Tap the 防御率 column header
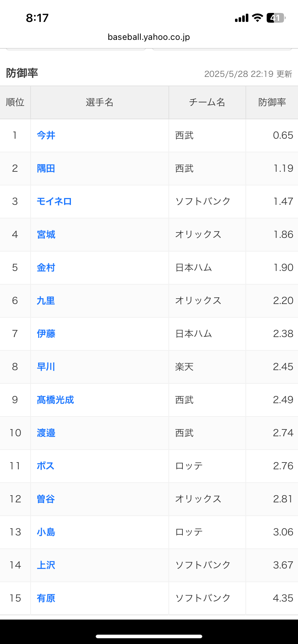 272,102
